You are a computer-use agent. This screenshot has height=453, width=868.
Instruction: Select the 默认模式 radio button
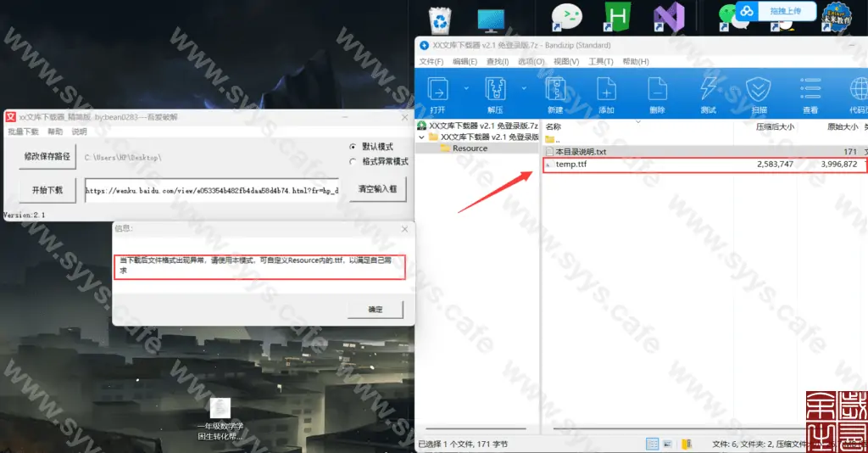pyautogui.click(x=353, y=147)
